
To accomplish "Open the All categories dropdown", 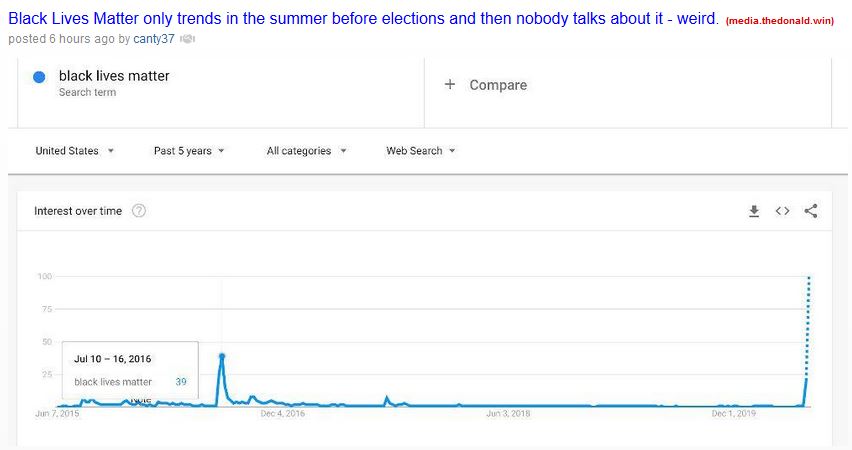I will tap(306, 151).
